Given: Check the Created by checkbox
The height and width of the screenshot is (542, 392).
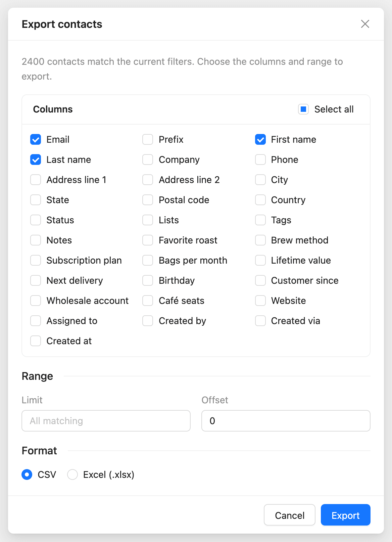Looking at the screenshot, I should pyautogui.click(x=148, y=321).
